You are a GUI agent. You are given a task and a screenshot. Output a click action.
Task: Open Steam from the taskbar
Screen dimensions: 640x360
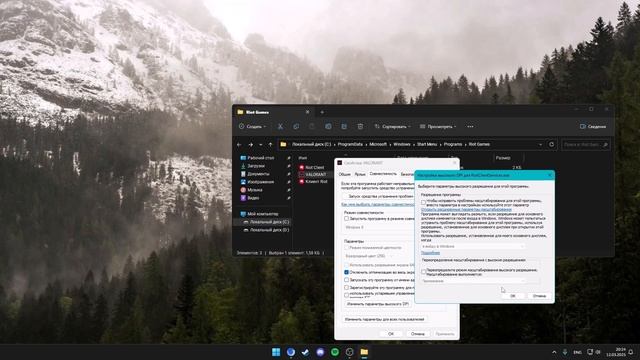305,352
